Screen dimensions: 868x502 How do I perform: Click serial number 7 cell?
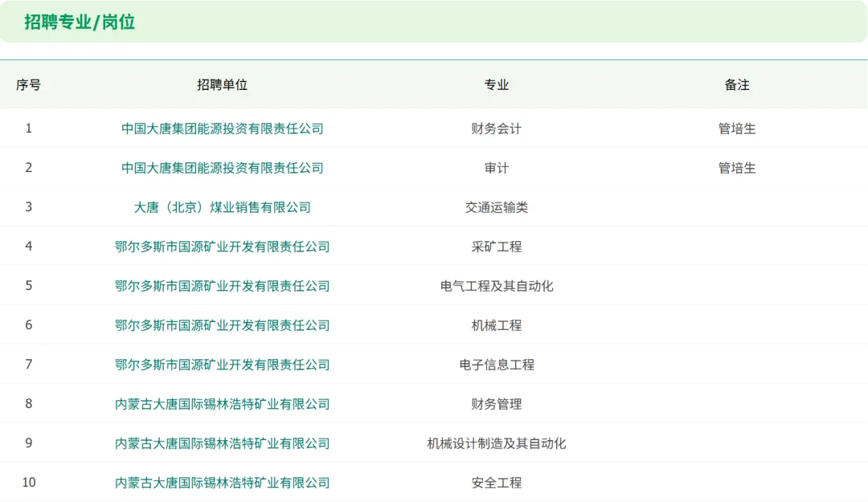pyautogui.click(x=29, y=364)
